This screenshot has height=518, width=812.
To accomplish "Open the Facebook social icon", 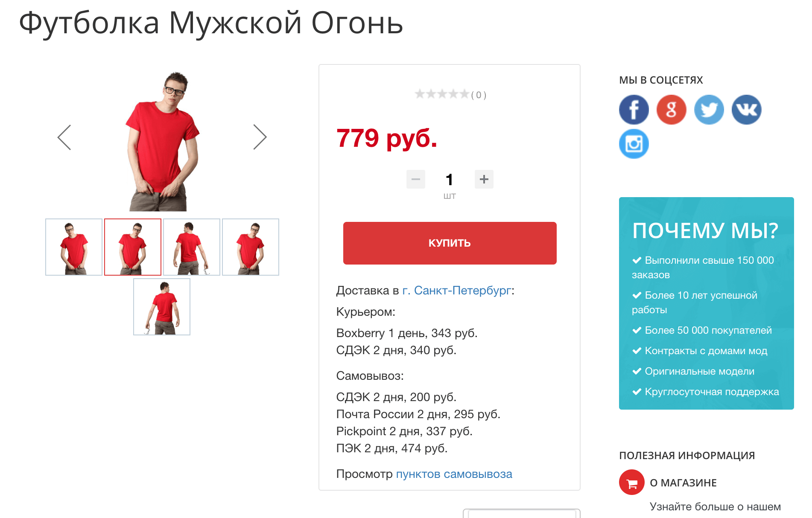I will click(x=634, y=110).
